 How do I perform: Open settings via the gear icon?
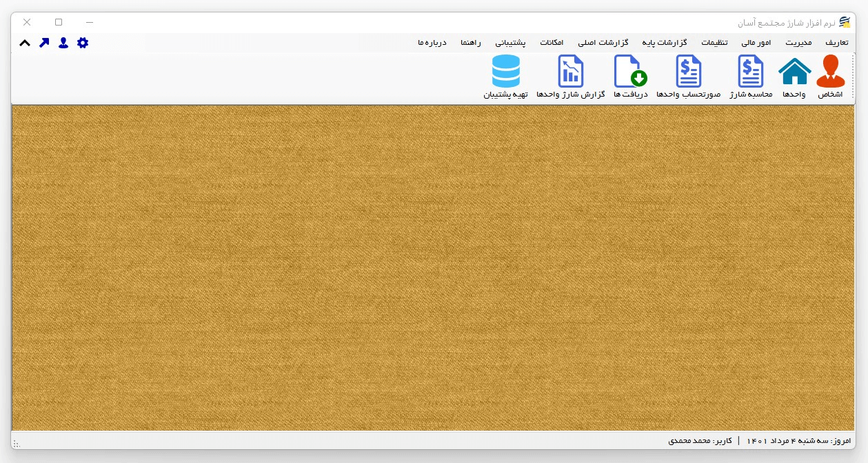pos(83,43)
